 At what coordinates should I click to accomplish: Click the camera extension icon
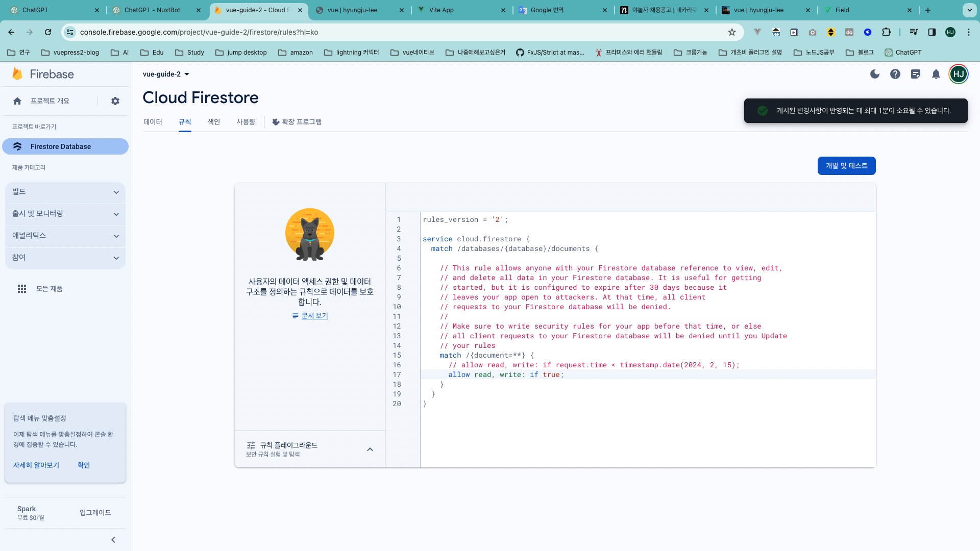click(813, 32)
